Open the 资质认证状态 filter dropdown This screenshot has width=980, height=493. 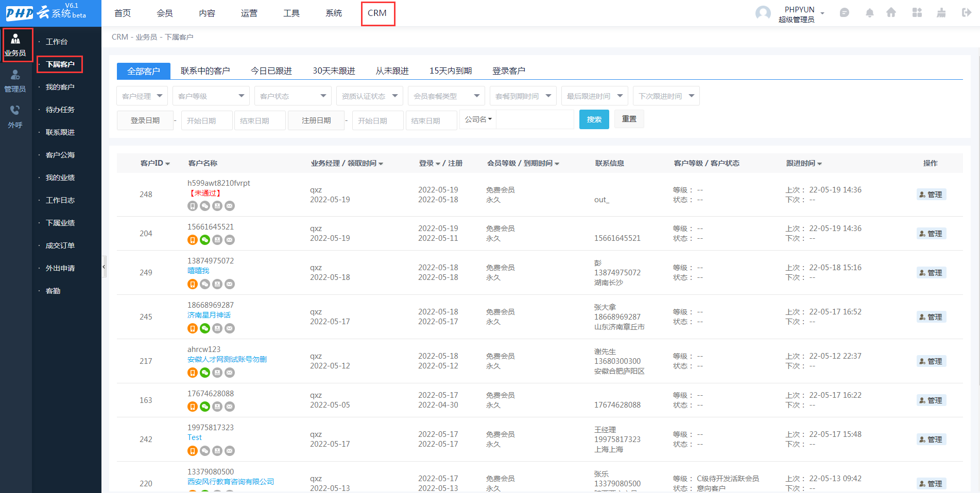click(x=370, y=96)
